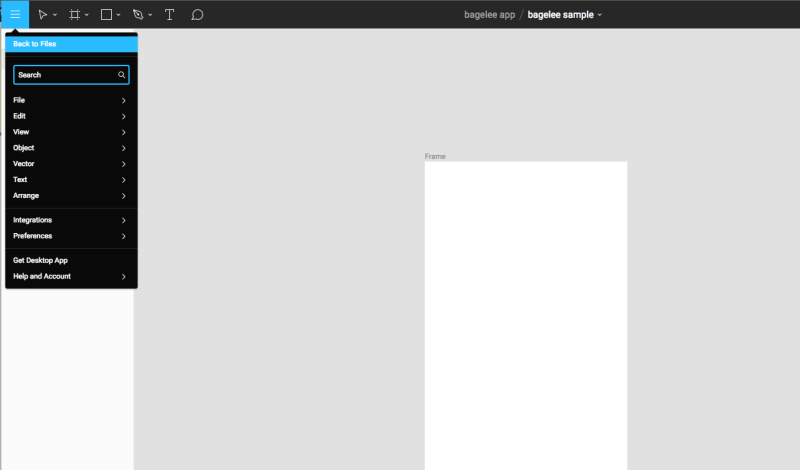800x470 pixels.
Task: Click the magnifier icon in Search box
Action: coord(121,75)
